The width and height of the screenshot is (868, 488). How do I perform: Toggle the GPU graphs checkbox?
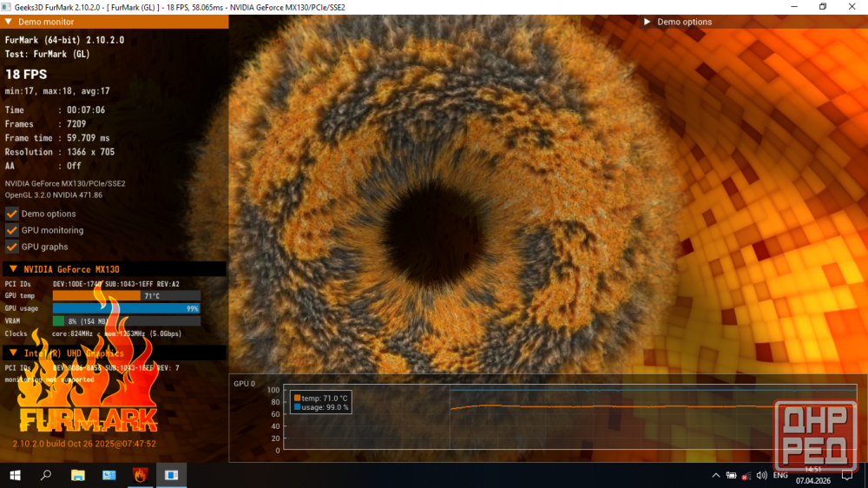tap(12, 247)
